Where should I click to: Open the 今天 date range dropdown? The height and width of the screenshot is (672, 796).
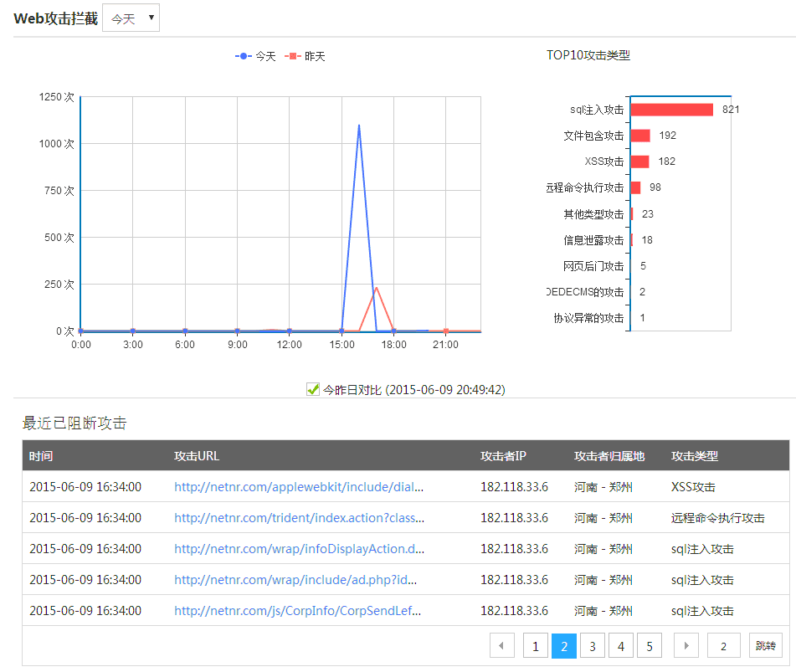click(x=131, y=18)
